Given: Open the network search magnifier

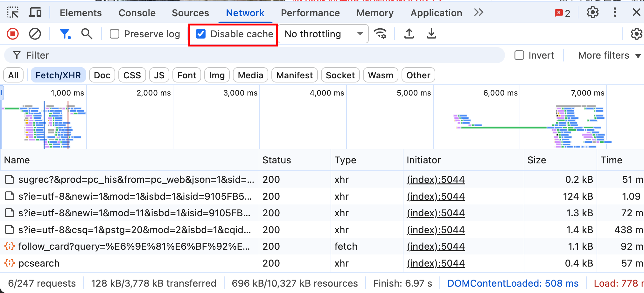Looking at the screenshot, I should [87, 34].
